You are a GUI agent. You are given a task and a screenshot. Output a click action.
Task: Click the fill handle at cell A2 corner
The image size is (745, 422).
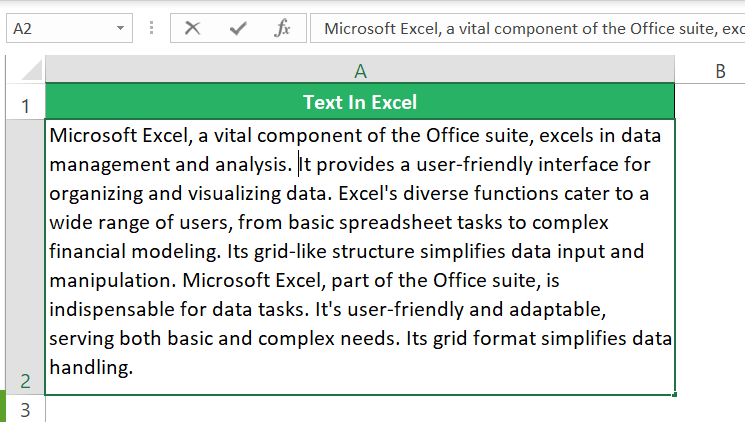(x=675, y=395)
